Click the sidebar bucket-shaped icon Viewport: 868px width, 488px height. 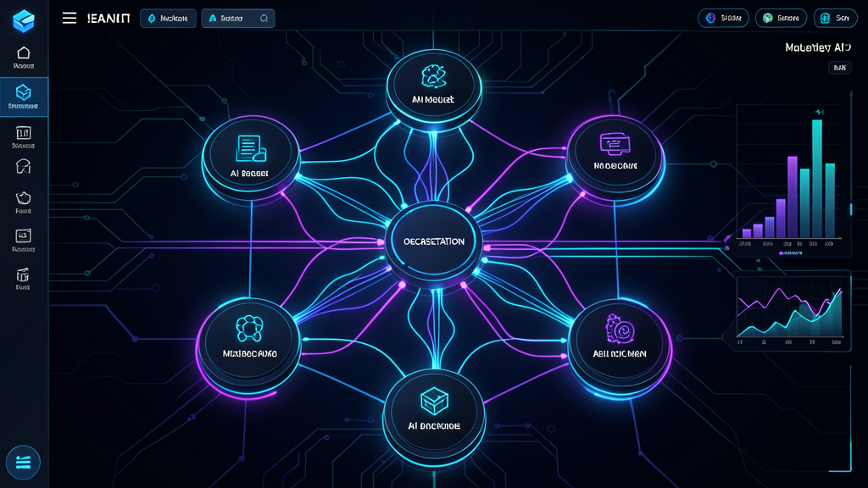click(x=24, y=198)
